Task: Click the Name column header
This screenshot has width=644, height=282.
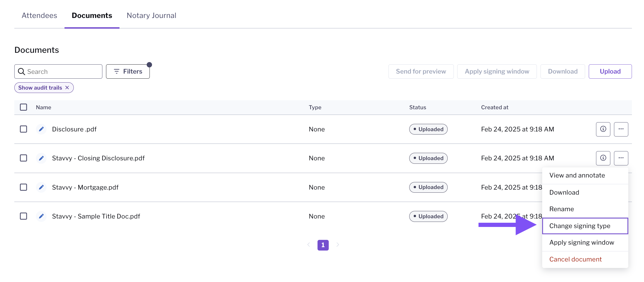Action: pyautogui.click(x=43, y=107)
